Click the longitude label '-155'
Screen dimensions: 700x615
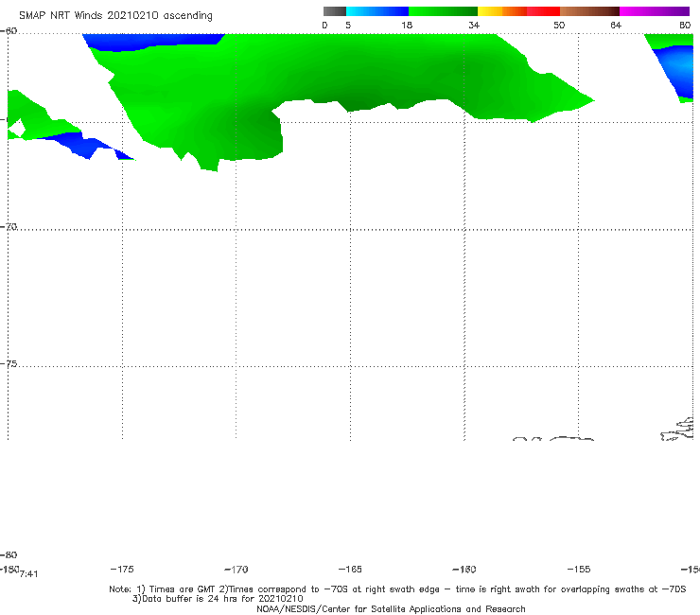pyautogui.click(x=579, y=570)
